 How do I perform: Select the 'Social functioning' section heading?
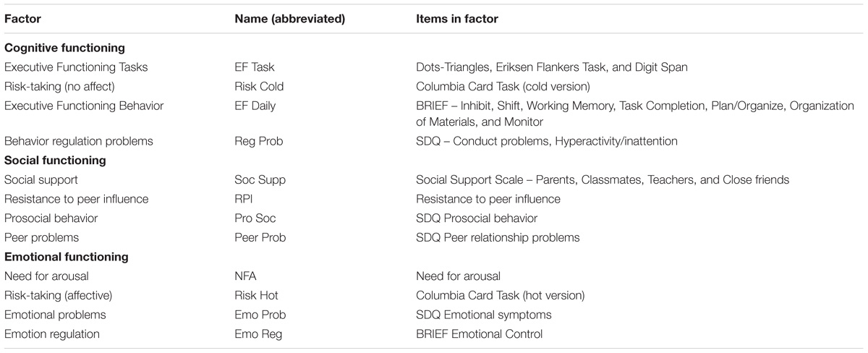[x=55, y=161]
